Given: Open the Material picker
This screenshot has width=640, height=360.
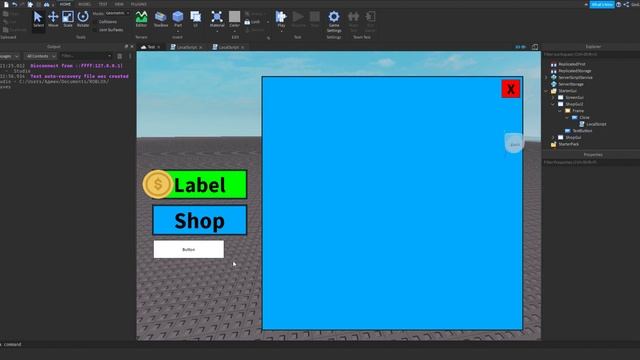Looking at the screenshot, I should coord(217,19).
